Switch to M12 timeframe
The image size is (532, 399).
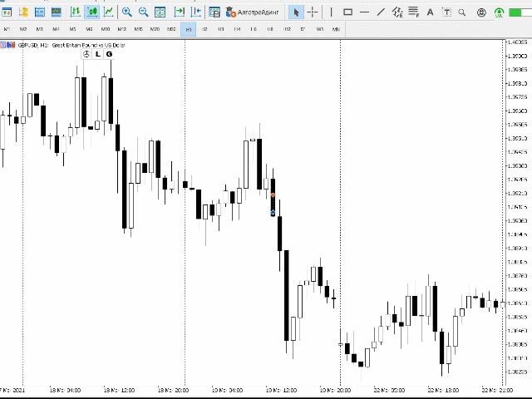point(122,29)
